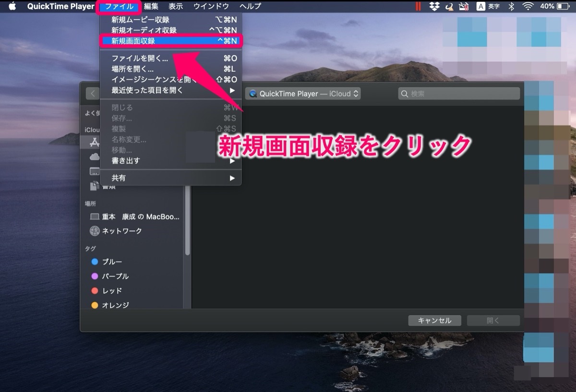The height and width of the screenshot is (392, 576).
Task: Select 新規画面収録 menu item
Action: pyautogui.click(x=170, y=41)
